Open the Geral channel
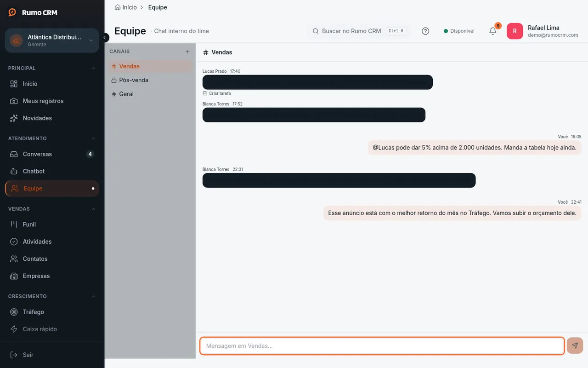The height and width of the screenshot is (368, 588). (x=150, y=94)
